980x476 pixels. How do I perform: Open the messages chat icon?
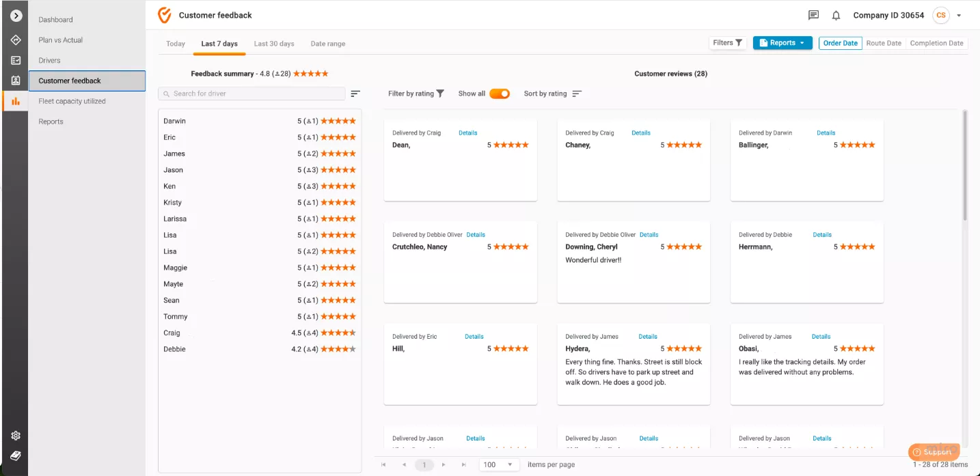[813, 15]
